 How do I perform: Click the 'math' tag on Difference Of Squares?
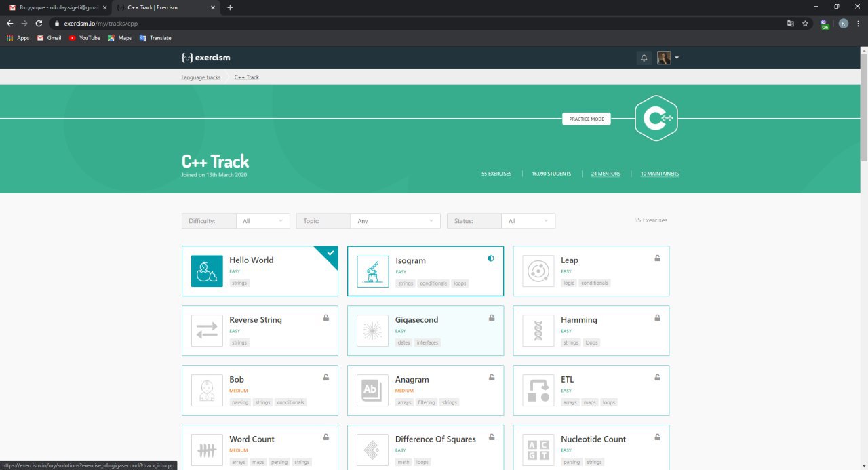coord(403,463)
